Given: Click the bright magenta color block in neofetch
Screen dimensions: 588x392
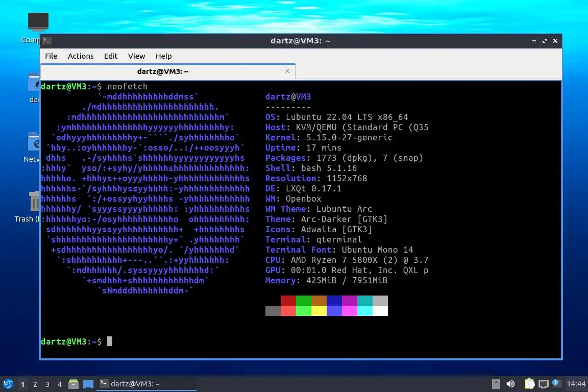Looking at the screenshot, I should (350, 311).
